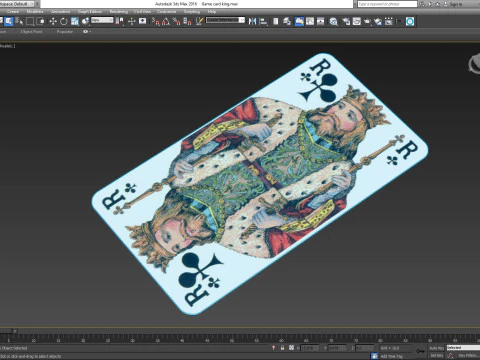Toggle the Selection Lock icon

click(x=282, y=348)
